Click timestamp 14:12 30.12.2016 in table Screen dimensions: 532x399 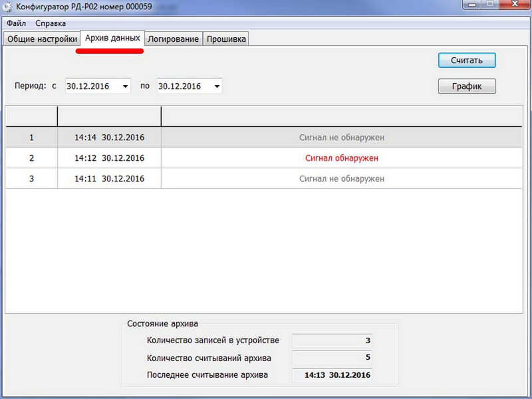pyautogui.click(x=109, y=158)
